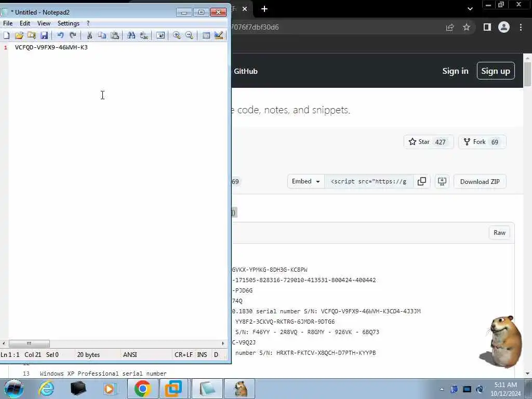
Task: Click the Sign up button on GitHub
Action: click(x=496, y=71)
